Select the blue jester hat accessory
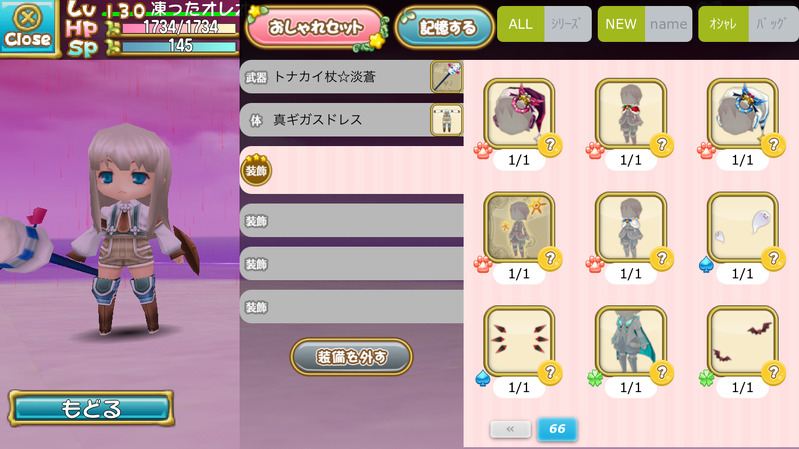Viewport: 799px width, 449px height. pyautogui.click(x=742, y=114)
